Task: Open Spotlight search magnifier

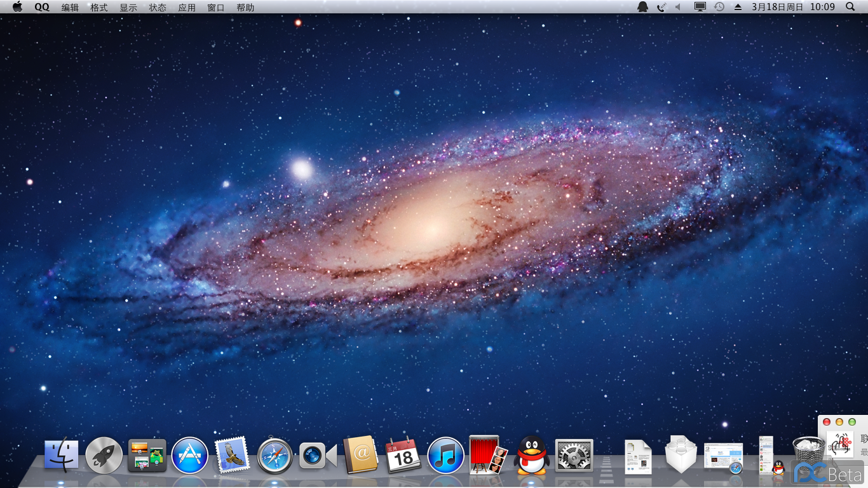Action: 851,7
